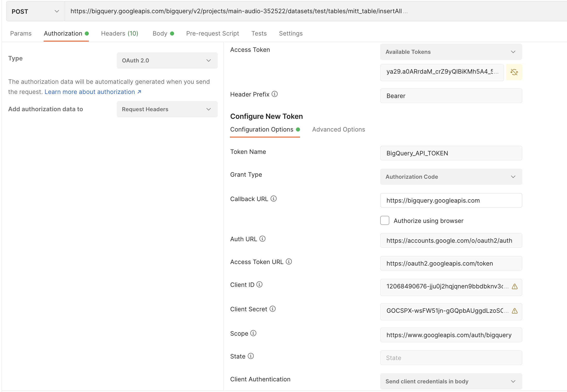Click the warning icon beside Client ID
567x392 pixels.
click(x=515, y=287)
